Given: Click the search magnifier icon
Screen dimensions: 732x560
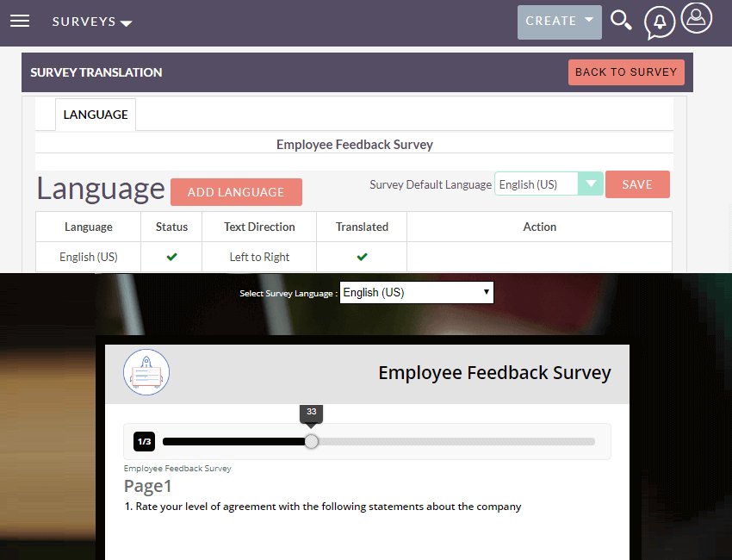Looking at the screenshot, I should (x=622, y=21).
